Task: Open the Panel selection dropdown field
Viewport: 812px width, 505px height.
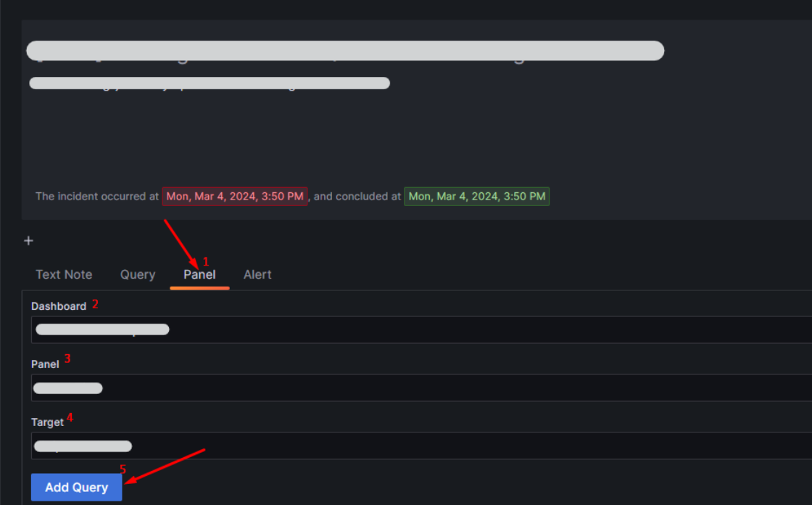Action: coord(420,387)
